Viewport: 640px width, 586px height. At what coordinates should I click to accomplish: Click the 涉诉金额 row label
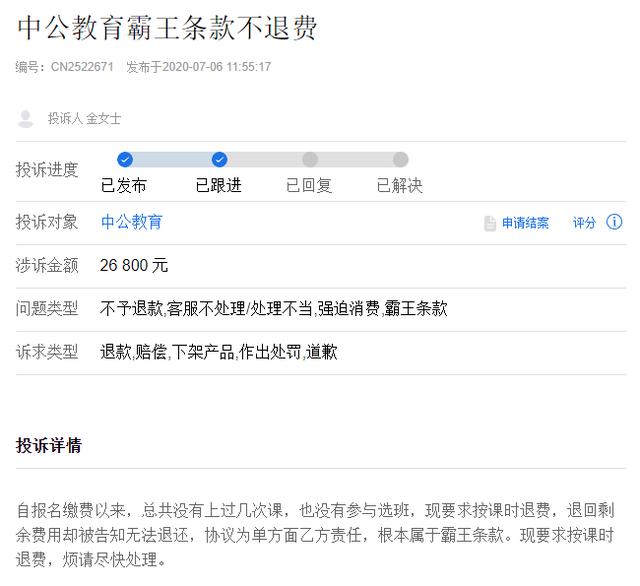(x=47, y=265)
